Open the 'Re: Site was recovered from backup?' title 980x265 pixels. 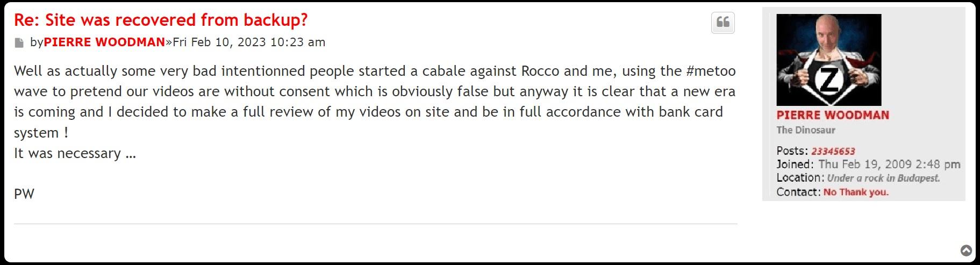(x=161, y=20)
